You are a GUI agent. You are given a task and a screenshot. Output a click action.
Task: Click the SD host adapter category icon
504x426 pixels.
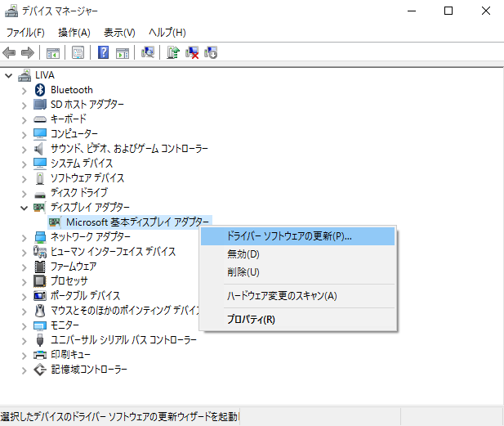pos(40,104)
